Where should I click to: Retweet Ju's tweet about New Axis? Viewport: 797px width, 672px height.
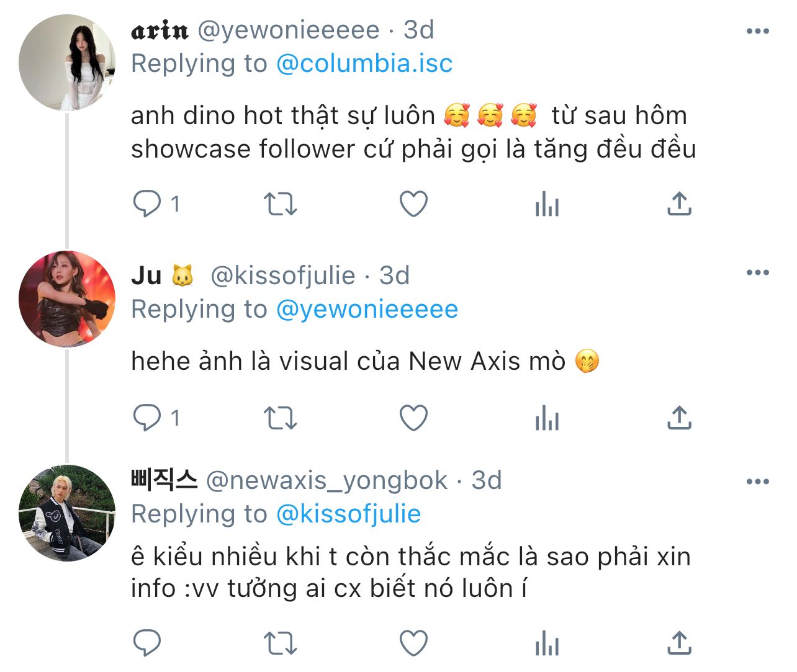tap(281, 418)
